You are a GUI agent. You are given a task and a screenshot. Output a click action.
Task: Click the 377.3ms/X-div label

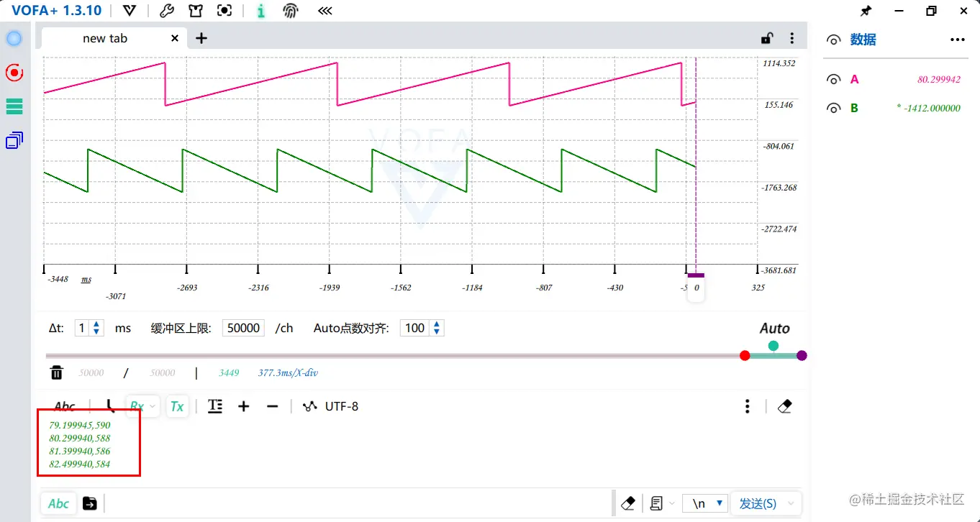pyautogui.click(x=288, y=372)
